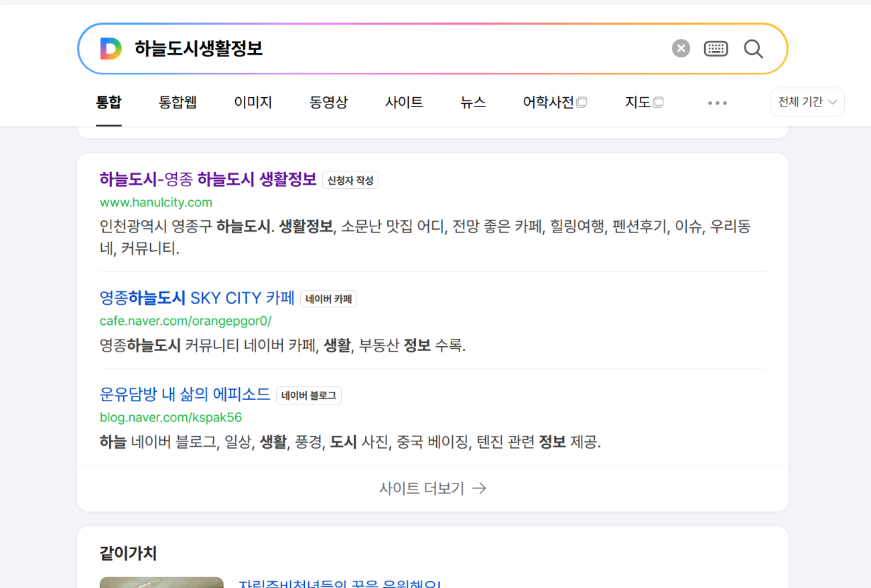Click the 같이가치 section heading
This screenshot has width=871, height=588.
pos(128,553)
